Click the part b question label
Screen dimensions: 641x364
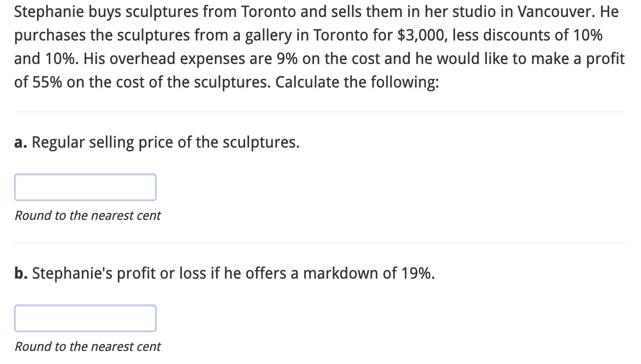click(224, 273)
